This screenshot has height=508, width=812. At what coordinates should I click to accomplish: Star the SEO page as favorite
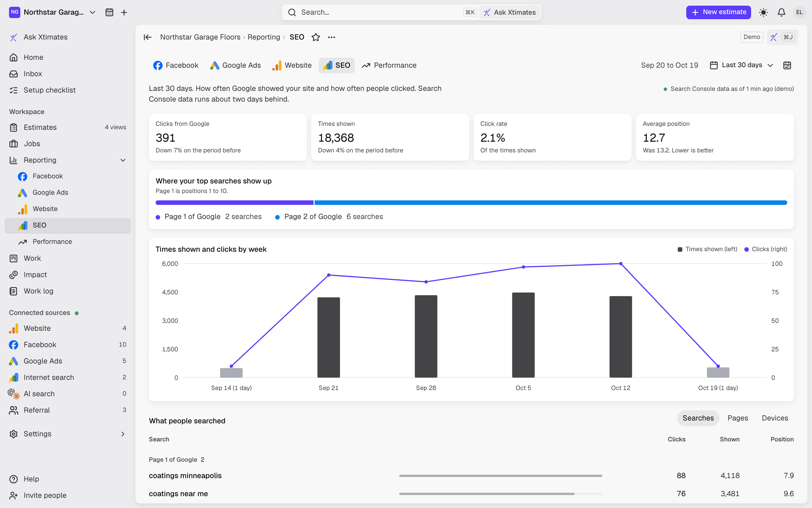click(315, 37)
